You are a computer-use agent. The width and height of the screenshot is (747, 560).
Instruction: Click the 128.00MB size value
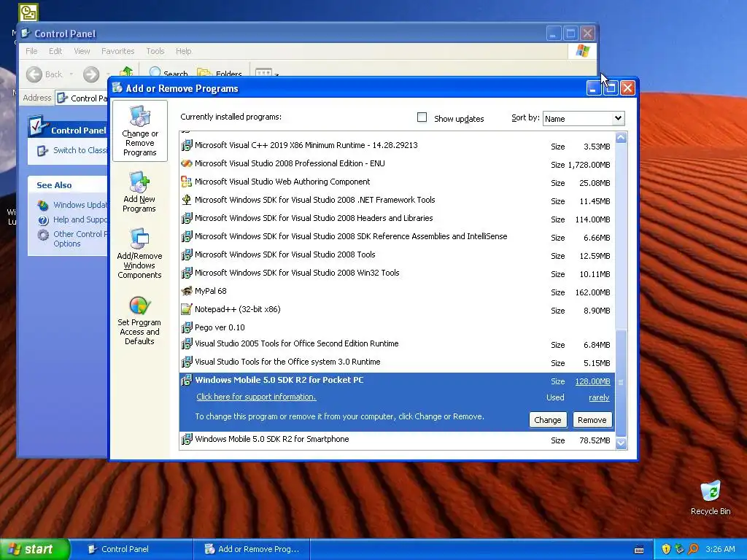[592, 381]
